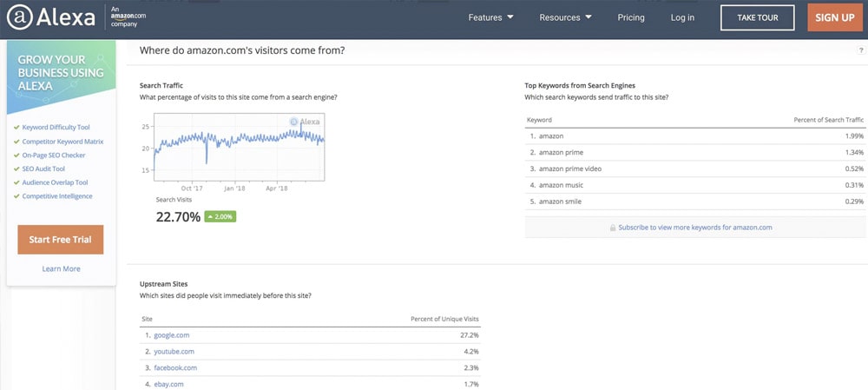Click the 27.2% unique visits value
Screen dimensions: 868x390
tap(470, 335)
